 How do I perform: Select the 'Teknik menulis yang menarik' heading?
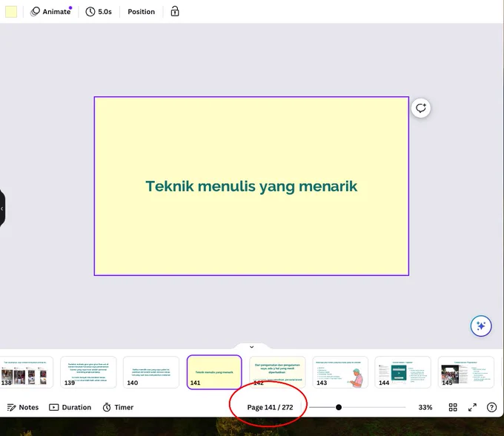coord(251,186)
